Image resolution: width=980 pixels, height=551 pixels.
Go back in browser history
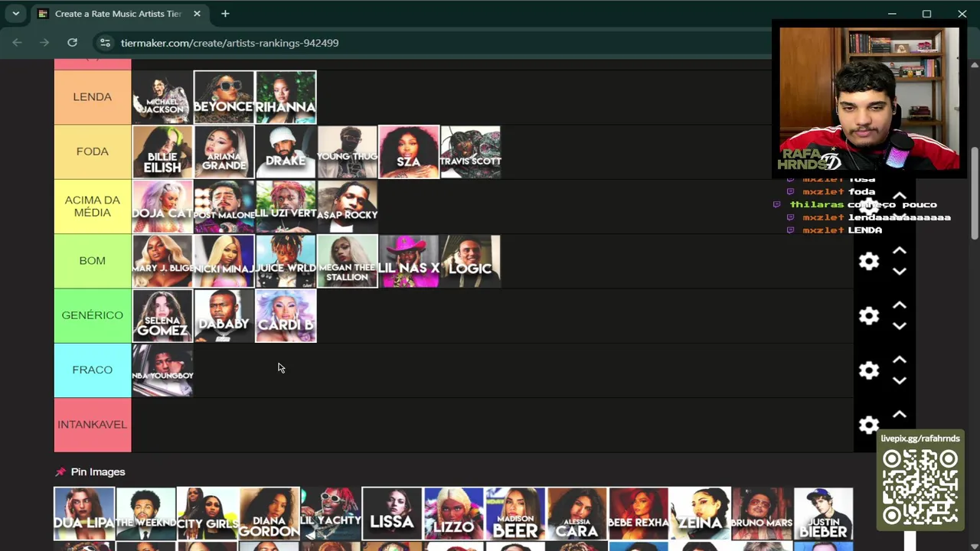pyautogui.click(x=17, y=43)
